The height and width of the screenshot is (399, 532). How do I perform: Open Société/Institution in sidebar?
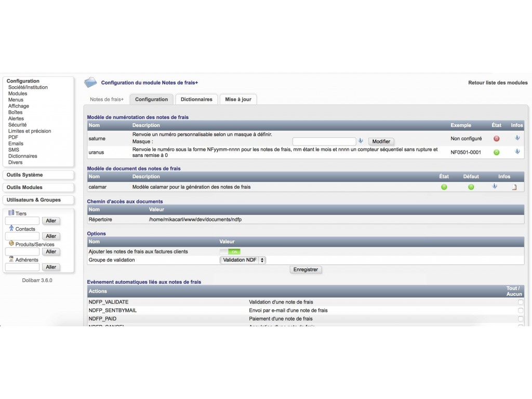coord(28,87)
